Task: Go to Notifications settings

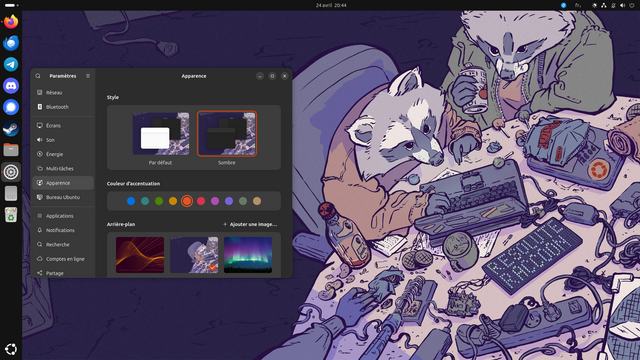Action: point(63,230)
